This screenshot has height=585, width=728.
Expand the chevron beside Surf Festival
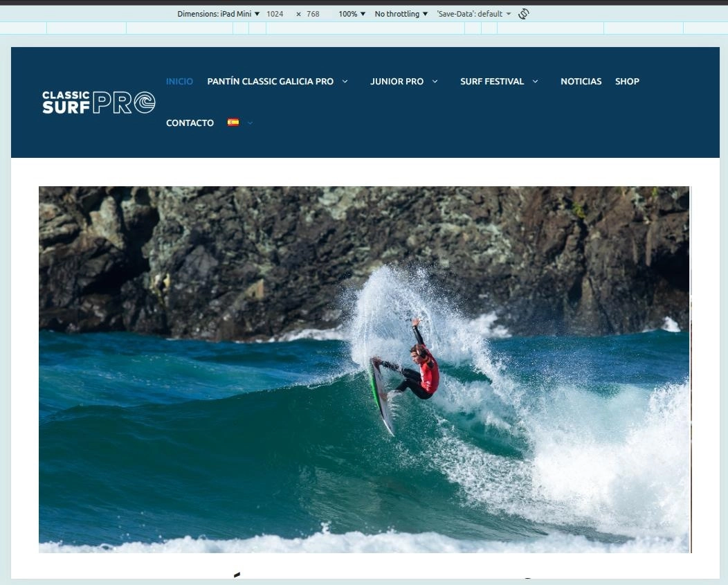[535, 82]
